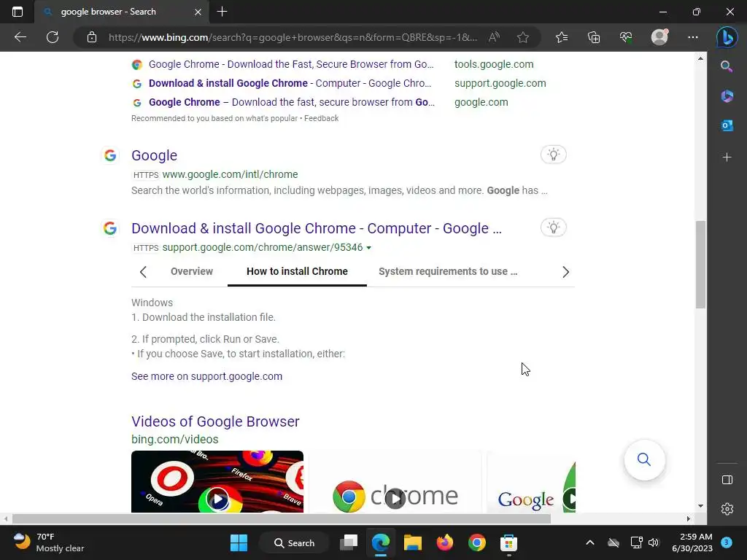The image size is (747, 560).
Task: Click See more on support.google.com
Action: coord(206,376)
